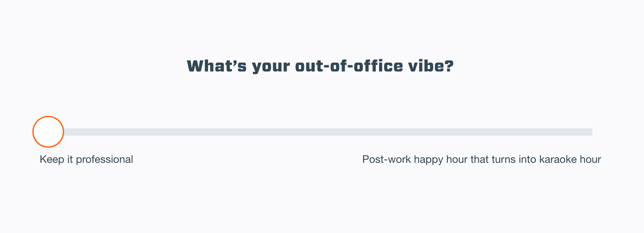The width and height of the screenshot is (644, 233).
Task: Click the word "vibe?" in the heading
Action: pos(431,66)
